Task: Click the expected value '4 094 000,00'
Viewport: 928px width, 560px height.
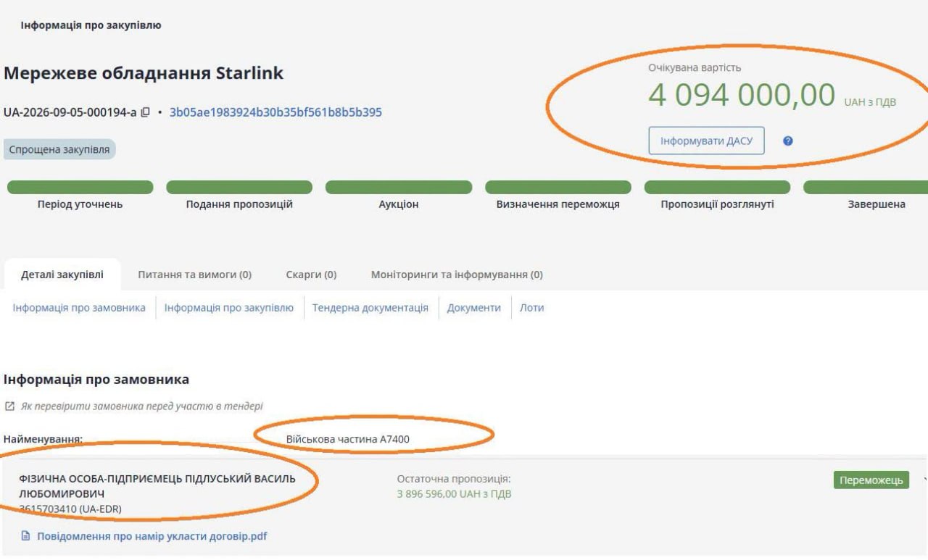Action: point(742,95)
